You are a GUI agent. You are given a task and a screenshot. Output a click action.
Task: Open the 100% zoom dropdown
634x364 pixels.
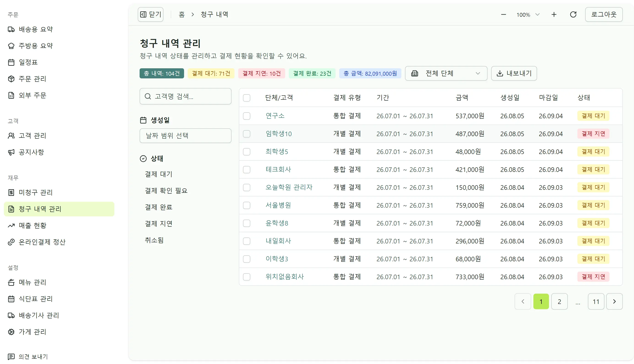[x=528, y=14]
